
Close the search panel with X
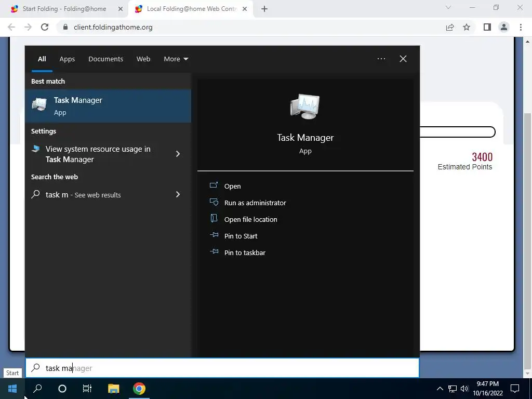point(403,59)
